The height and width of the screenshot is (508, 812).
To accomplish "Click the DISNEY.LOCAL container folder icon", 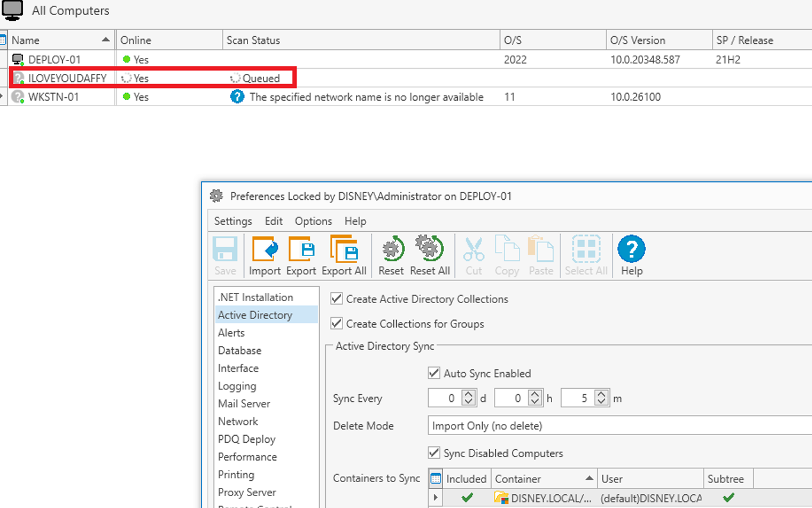I will pyautogui.click(x=501, y=497).
